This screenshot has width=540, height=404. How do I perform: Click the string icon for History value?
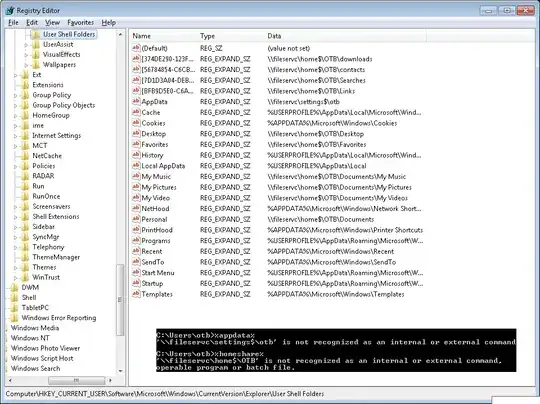(136, 155)
